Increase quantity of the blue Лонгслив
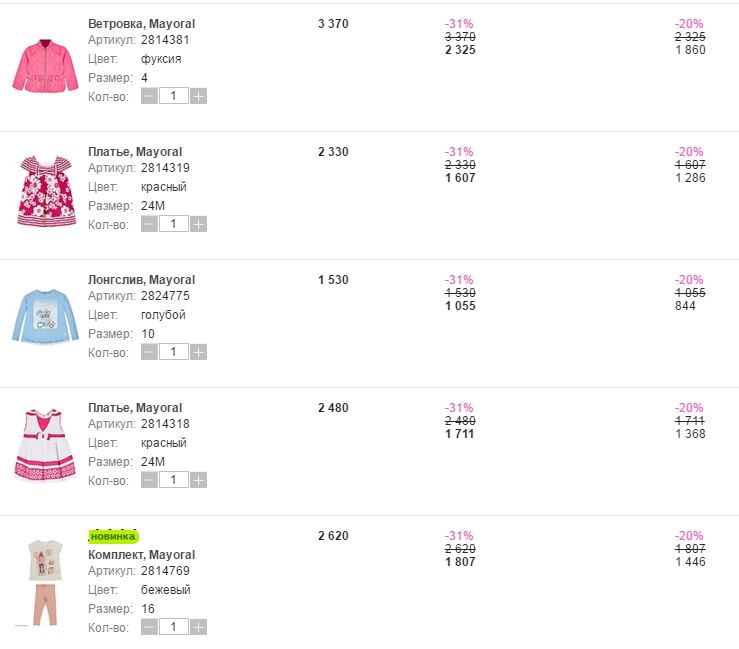This screenshot has height=649, width=739. (199, 352)
